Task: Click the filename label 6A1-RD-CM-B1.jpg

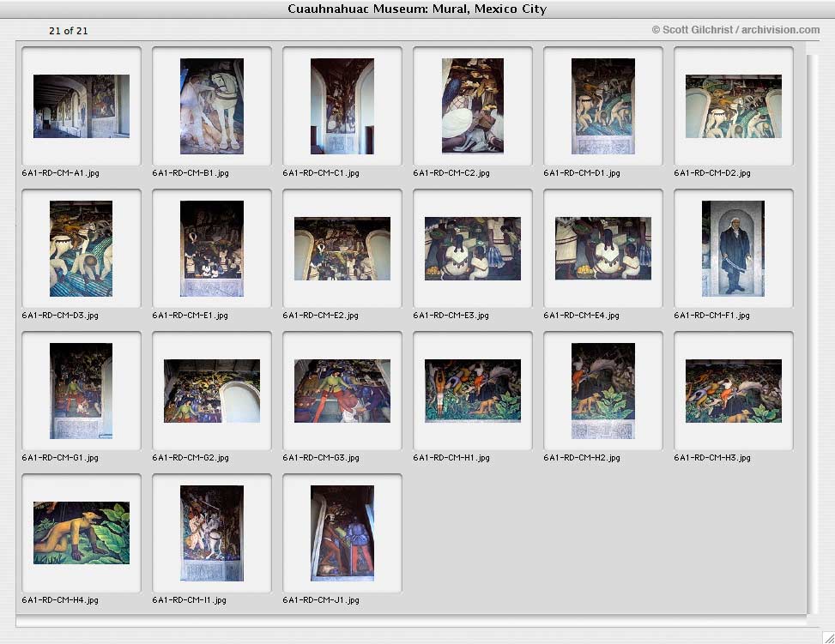Action: click(x=191, y=173)
